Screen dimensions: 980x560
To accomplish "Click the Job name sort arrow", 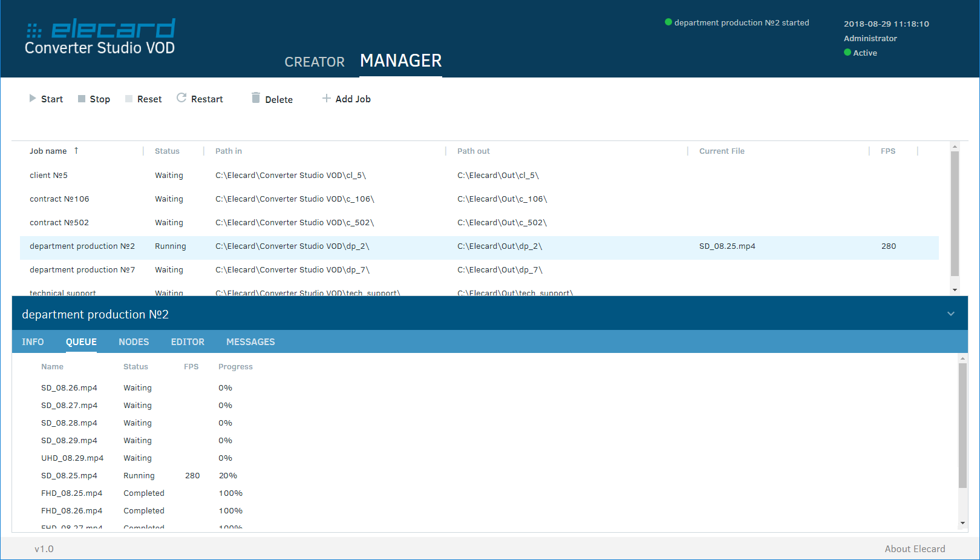I will click(x=76, y=151).
